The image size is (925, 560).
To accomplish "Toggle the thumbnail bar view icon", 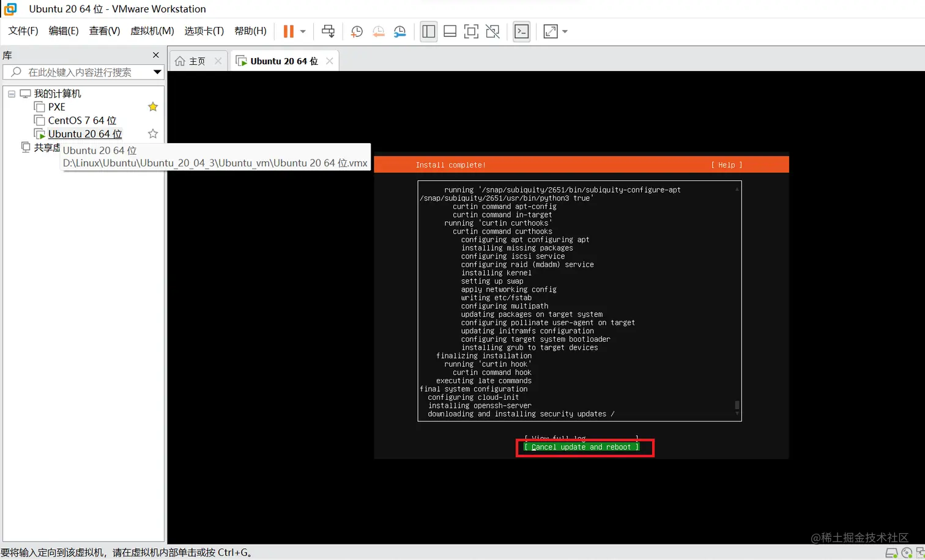I will [450, 31].
